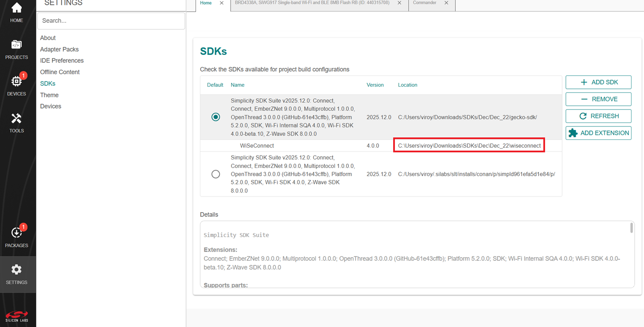Click the Remove SDK button
This screenshot has height=327, width=644.
[598, 99]
